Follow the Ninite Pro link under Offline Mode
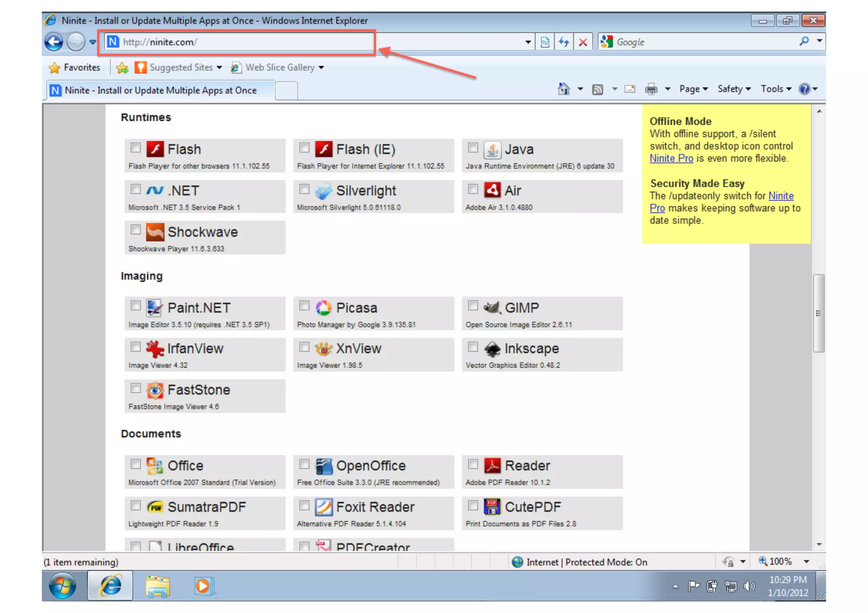The width and height of the screenshot is (868, 613). (x=671, y=158)
